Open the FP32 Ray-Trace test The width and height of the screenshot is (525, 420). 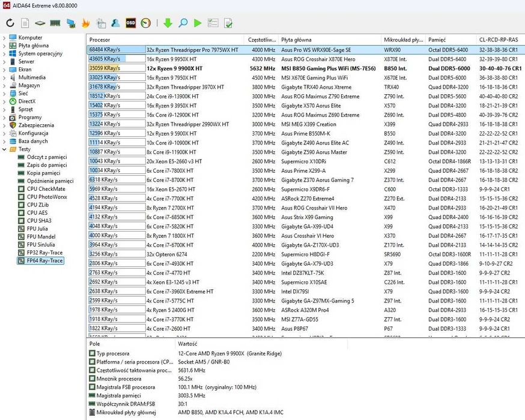tap(44, 253)
